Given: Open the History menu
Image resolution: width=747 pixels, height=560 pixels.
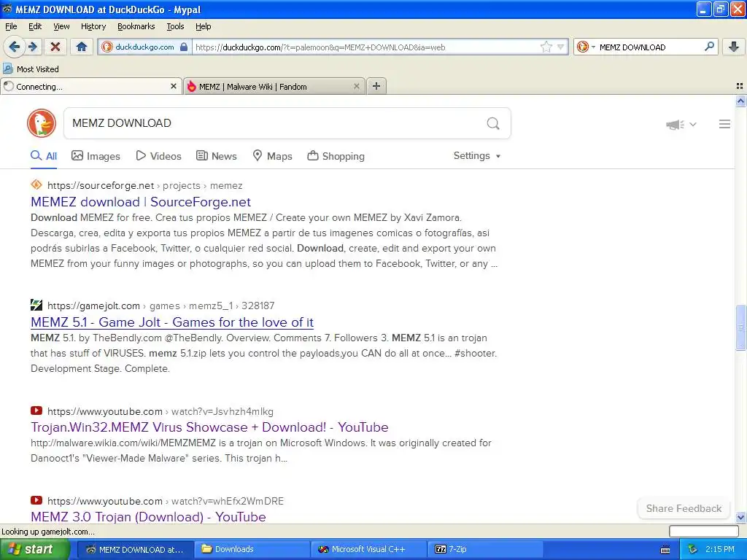Looking at the screenshot, I should pyautogui.click(x=93, y=26).
